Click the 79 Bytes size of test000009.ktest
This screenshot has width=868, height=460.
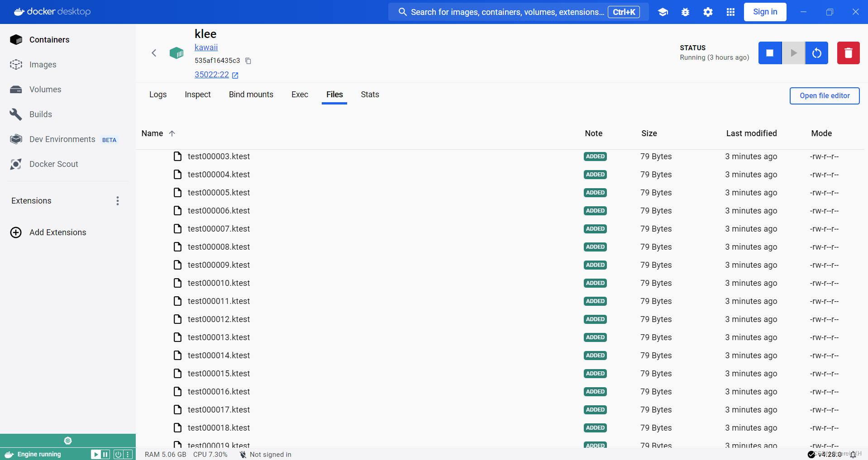point(656,265)
